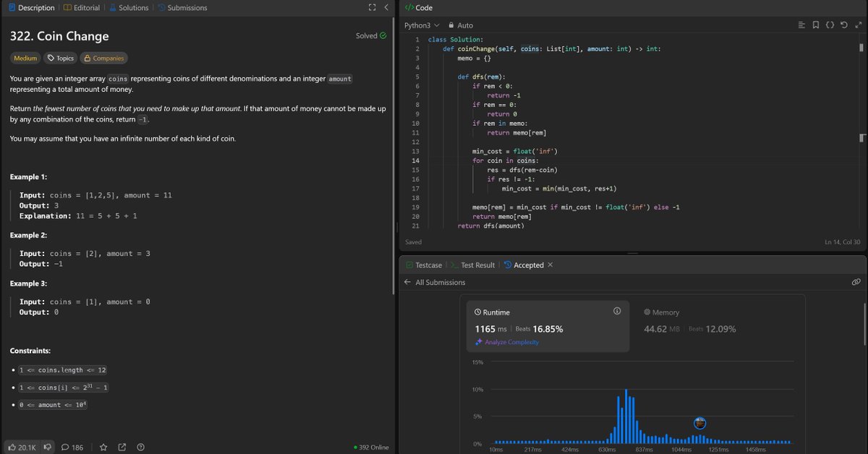The image size is (868, 454).
Task: Copy the submission link using the chain icon
Action: (856, 283)
